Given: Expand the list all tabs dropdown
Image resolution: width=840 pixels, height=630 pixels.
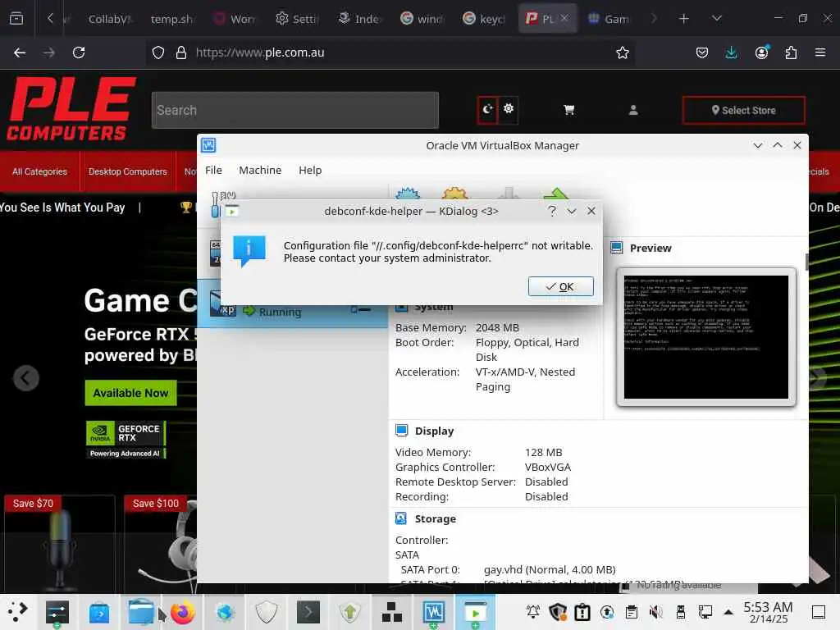Looking at the screenshot, I should [716, 19].
